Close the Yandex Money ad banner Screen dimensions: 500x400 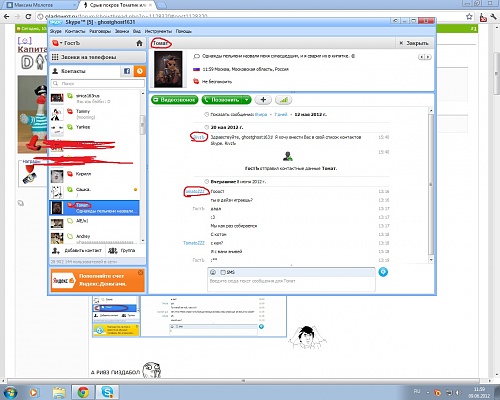tap(141, 272)
